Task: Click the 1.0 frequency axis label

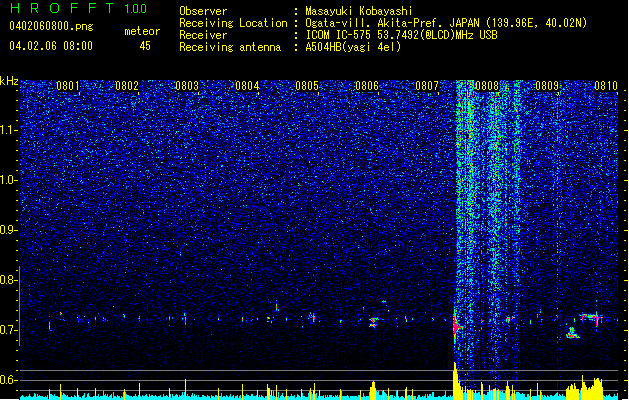Action: (9, 180)
